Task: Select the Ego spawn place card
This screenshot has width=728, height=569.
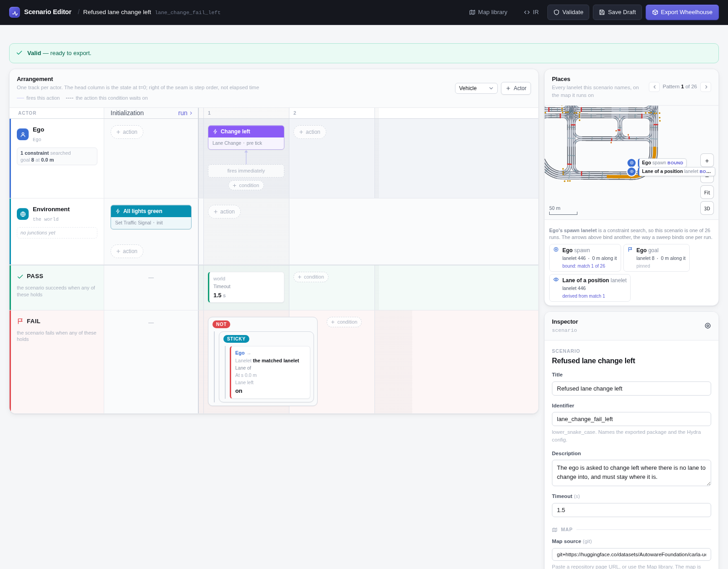Action: click(x=585, y=258)
